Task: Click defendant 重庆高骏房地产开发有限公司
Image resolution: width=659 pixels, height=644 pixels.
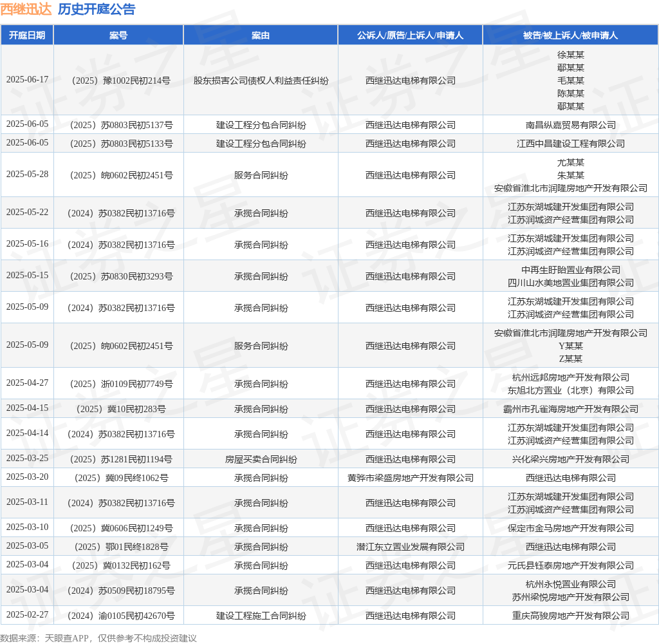Action: tap(570, 616)
